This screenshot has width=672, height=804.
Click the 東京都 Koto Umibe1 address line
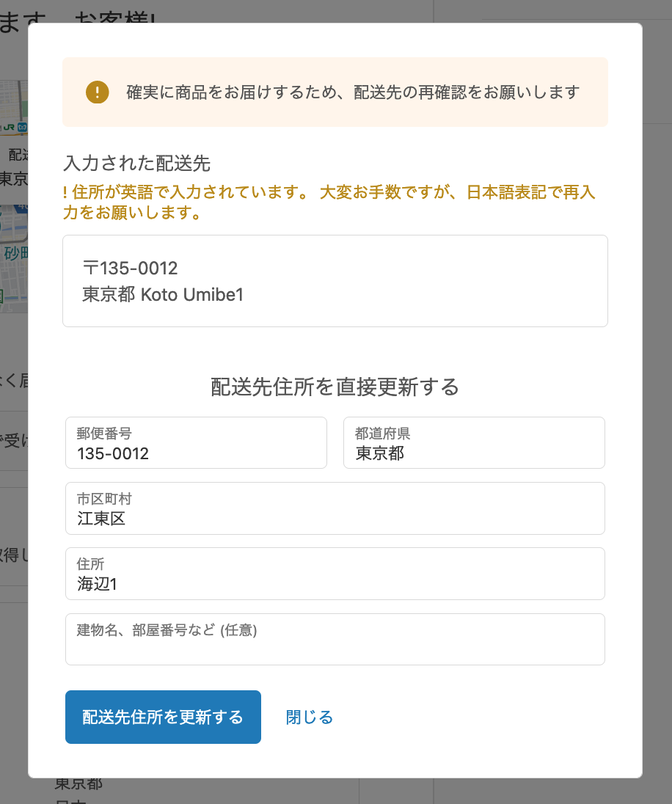[163, 295]
